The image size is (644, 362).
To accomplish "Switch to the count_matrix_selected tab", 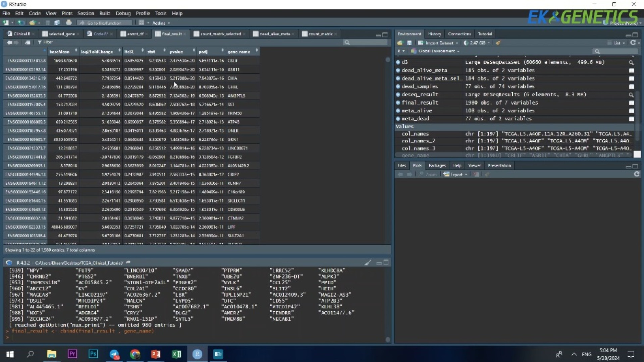I will coord(219,34).
